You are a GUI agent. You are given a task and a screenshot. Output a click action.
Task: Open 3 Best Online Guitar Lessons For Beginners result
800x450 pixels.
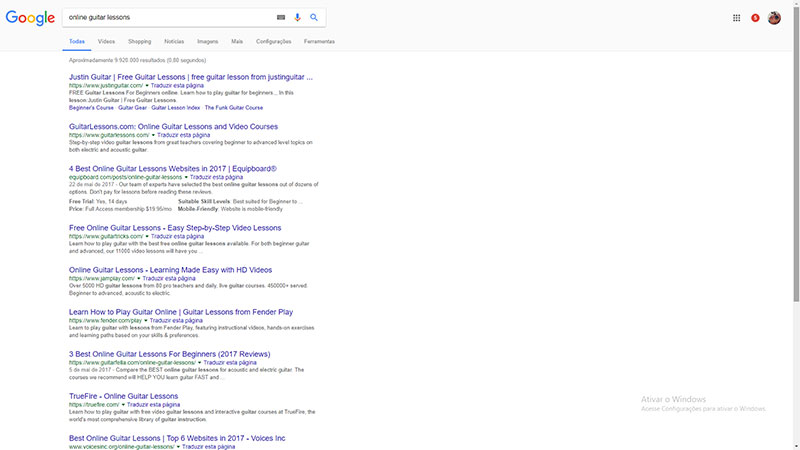(x=169, y=354)
